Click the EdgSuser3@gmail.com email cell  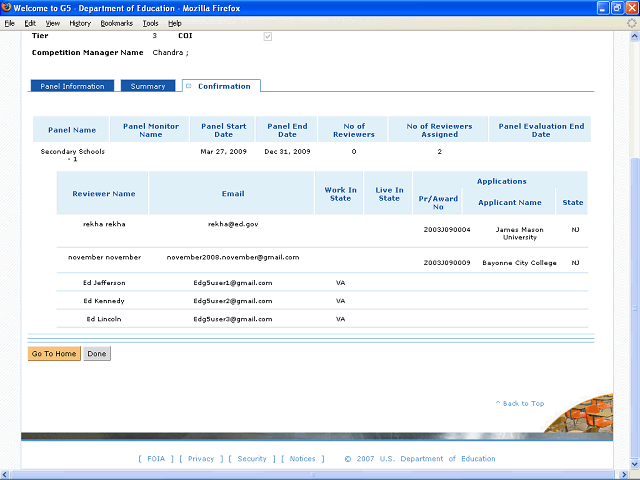[x=233, y=319]
